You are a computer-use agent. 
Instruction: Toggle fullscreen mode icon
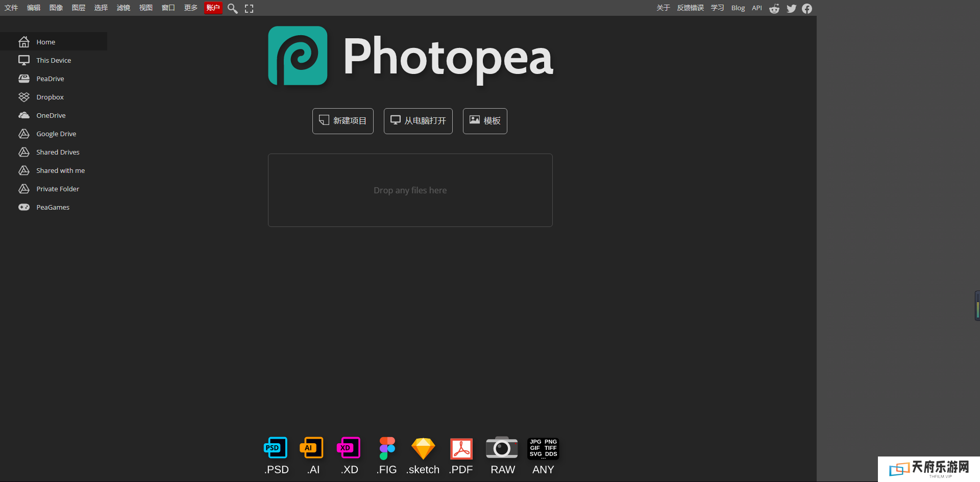[249, 8]
